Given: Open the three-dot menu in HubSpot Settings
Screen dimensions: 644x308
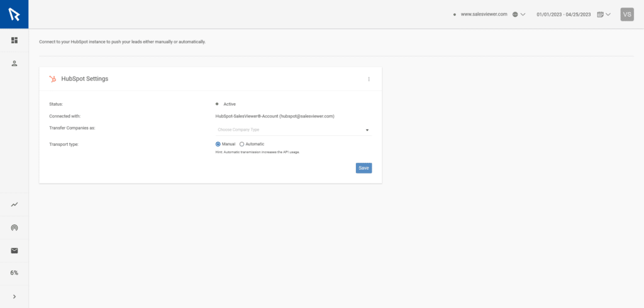Looking at the screenshot, I should 369,79.
